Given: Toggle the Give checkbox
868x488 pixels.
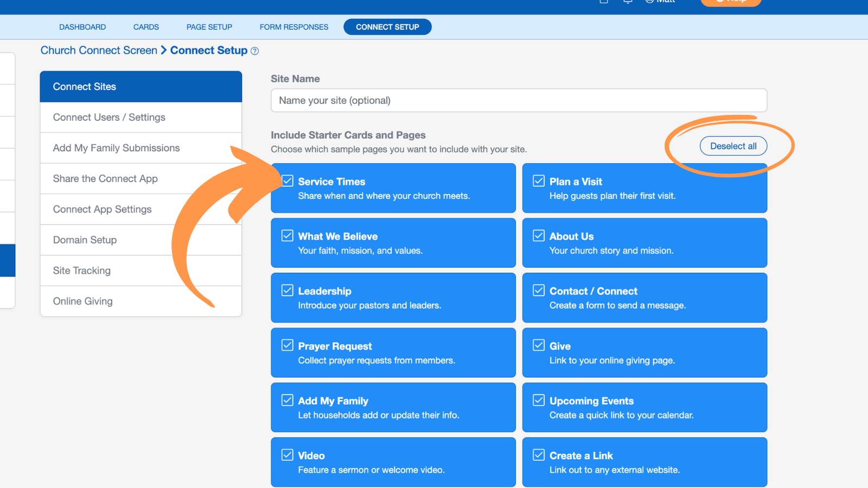Looking at the screenshot, I should click(539, 345).
